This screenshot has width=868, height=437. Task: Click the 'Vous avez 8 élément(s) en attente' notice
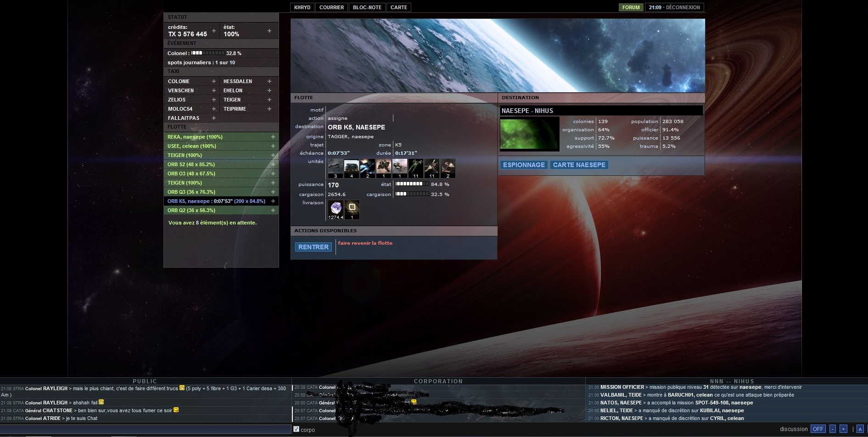[213, 223]
